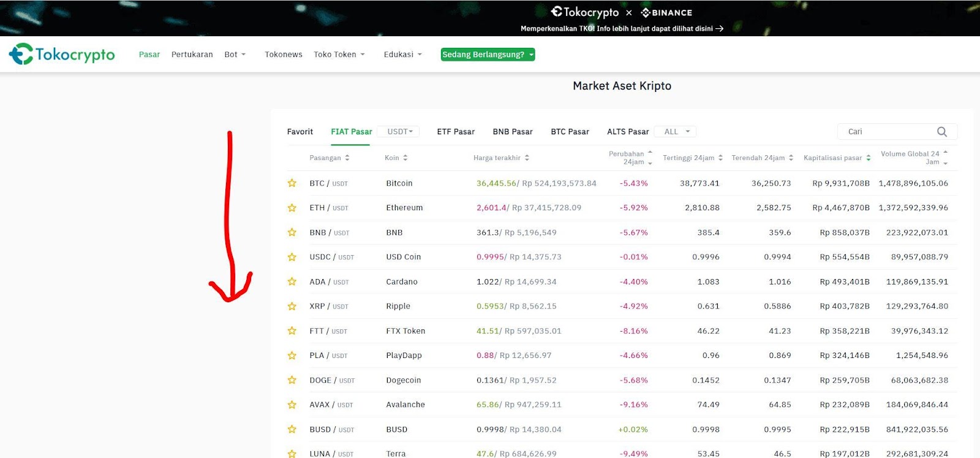Viewport: 980px width, 458px height.
Task: Click the Rp 9,931,708B market cap
Action: (x=841, y=183)
